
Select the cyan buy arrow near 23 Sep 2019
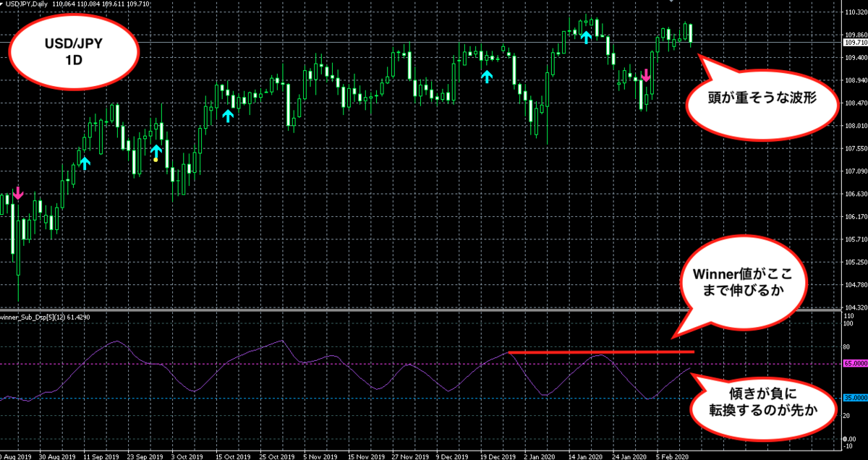coord(156,150)
